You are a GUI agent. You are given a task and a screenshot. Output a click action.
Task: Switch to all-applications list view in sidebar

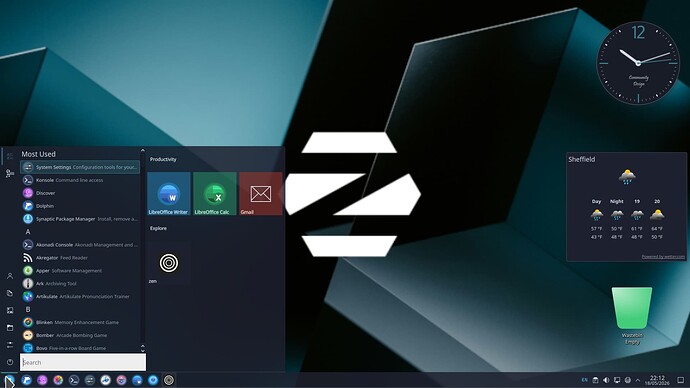coord(10,156)
